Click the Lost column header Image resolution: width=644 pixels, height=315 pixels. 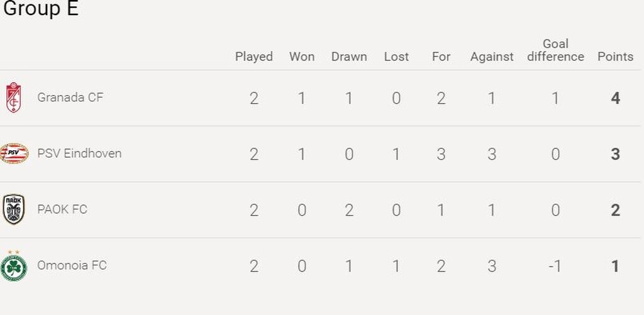[396, 57]
